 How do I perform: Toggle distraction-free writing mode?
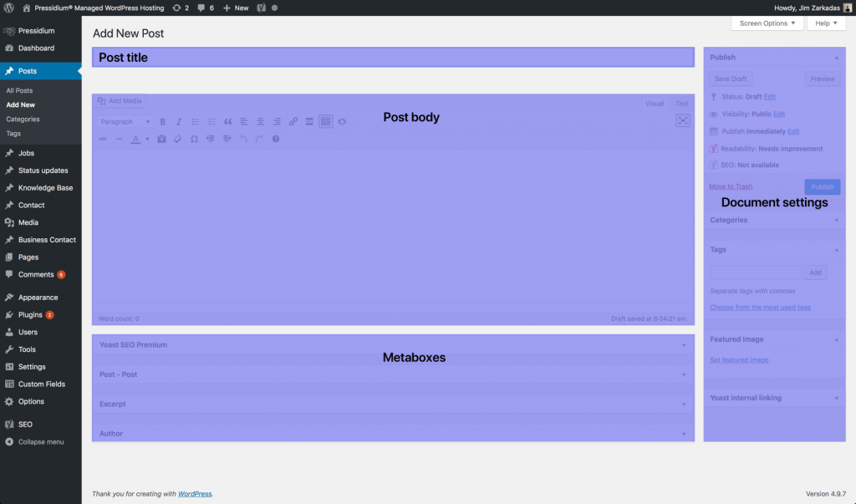[683, 120]
